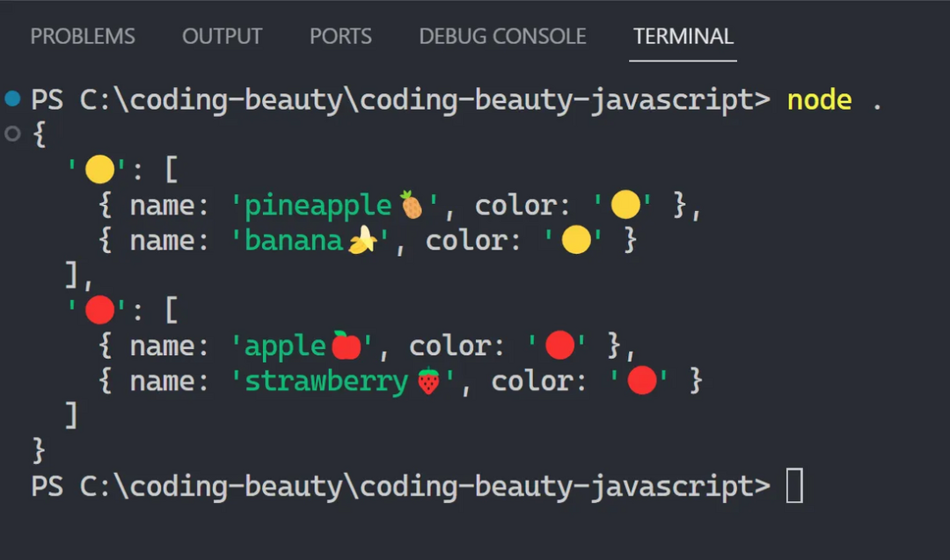Click the 'apple' name string

coord(285,347)
